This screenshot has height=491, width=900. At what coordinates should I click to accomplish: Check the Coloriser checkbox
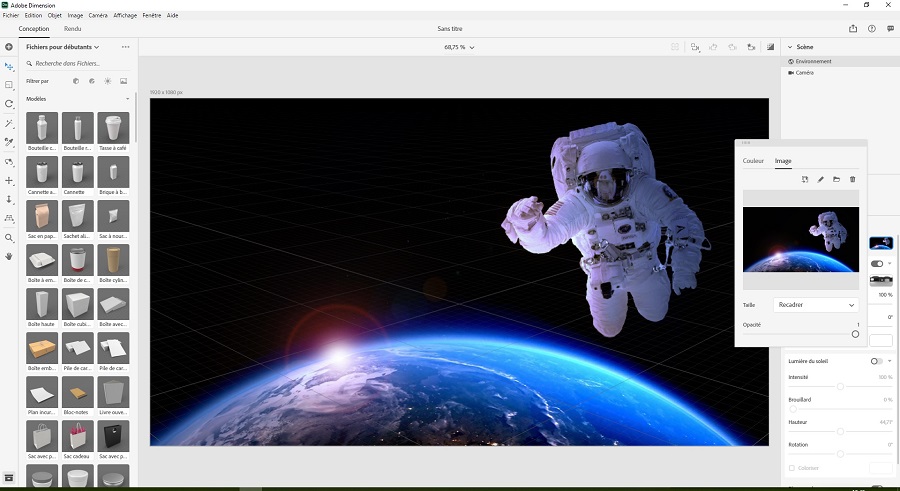[792, 468]
